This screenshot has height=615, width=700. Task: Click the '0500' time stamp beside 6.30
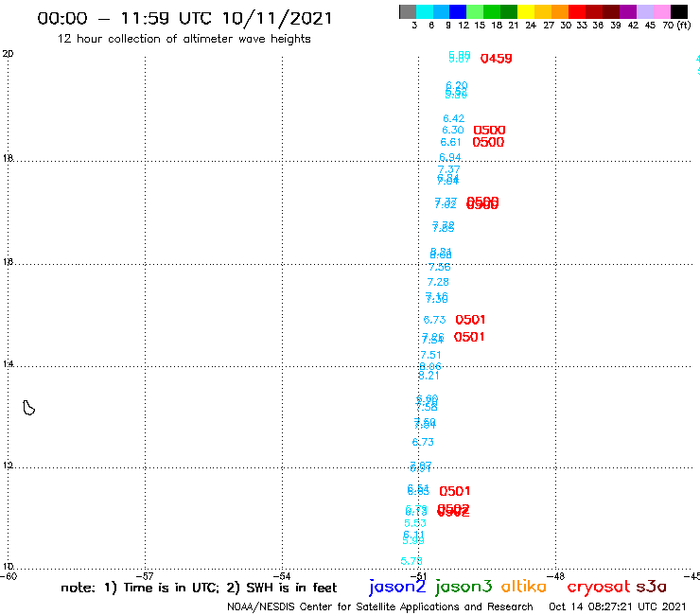click(x=489, y=130)
